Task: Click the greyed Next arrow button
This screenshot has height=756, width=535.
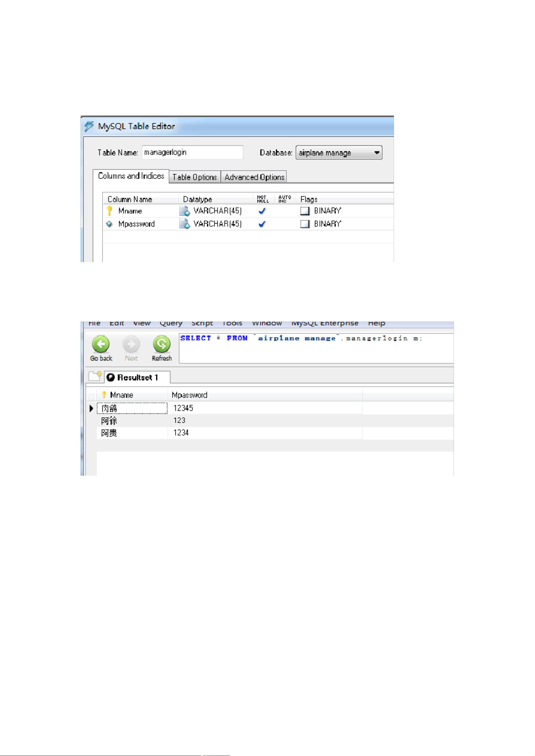Action: click(131, 344)
